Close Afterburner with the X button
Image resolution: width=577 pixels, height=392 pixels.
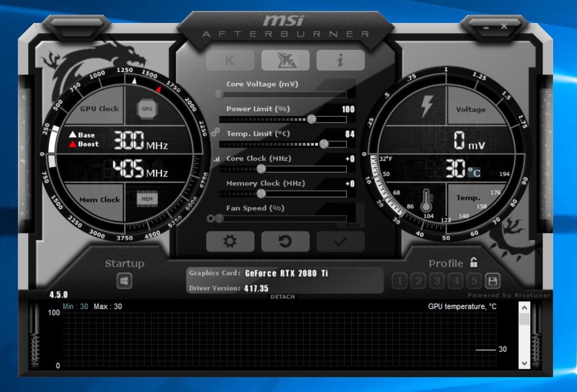point(504,27)
